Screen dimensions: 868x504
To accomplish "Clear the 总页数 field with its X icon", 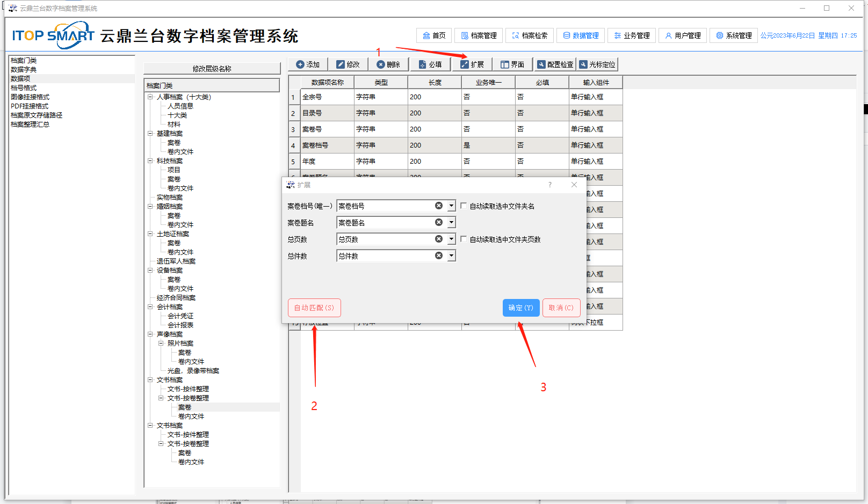I will click(x=439, y=239).
